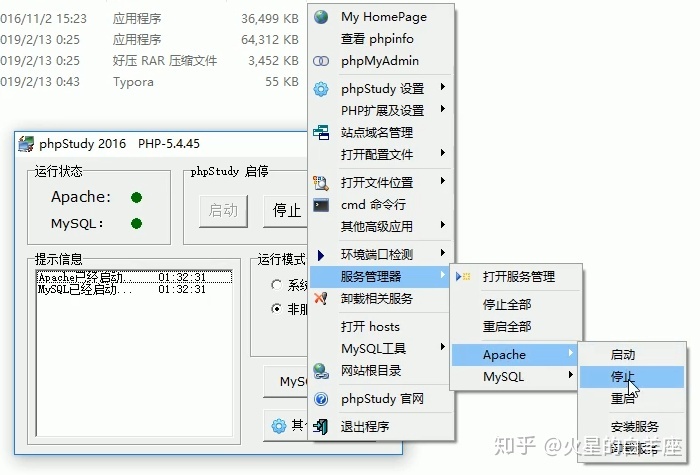The height and width of the screenshot is (475, 700).
Task: Choose 停止 in the Apache submenu
Action: (632, 377)
